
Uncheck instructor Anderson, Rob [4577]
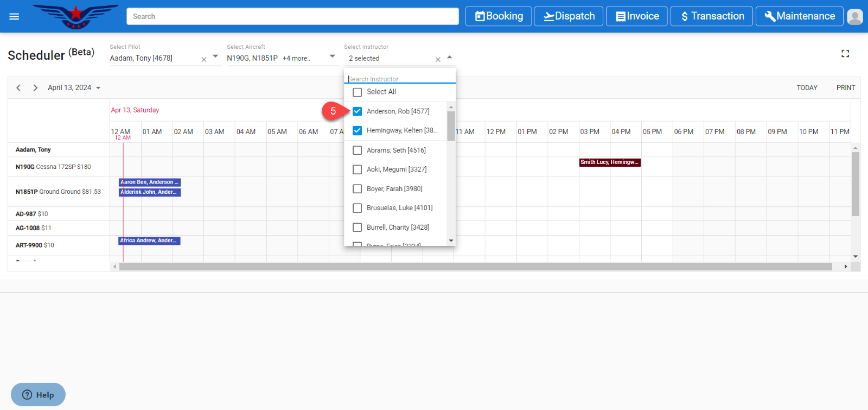point(357,111)
